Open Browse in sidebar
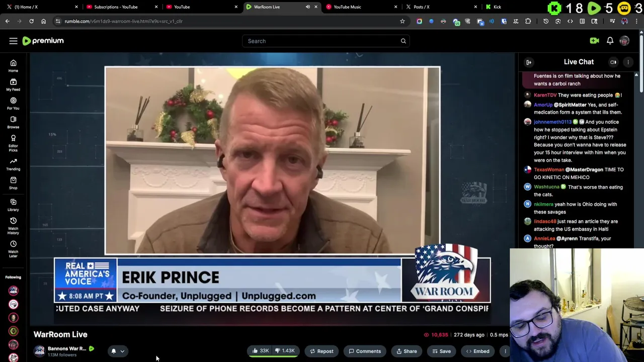Screen dimensions: 644x362 (x=13, y=122)
